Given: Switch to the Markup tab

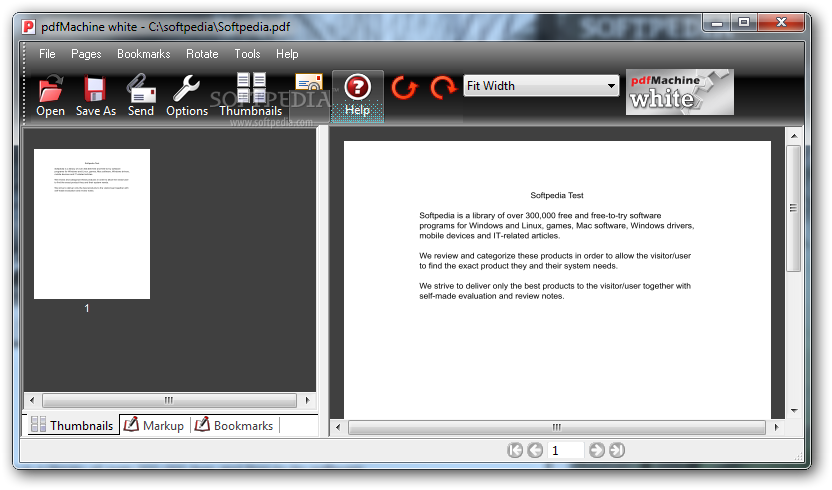Looking at the screenshot, I should pyautogui.click(x=154, y=425).
